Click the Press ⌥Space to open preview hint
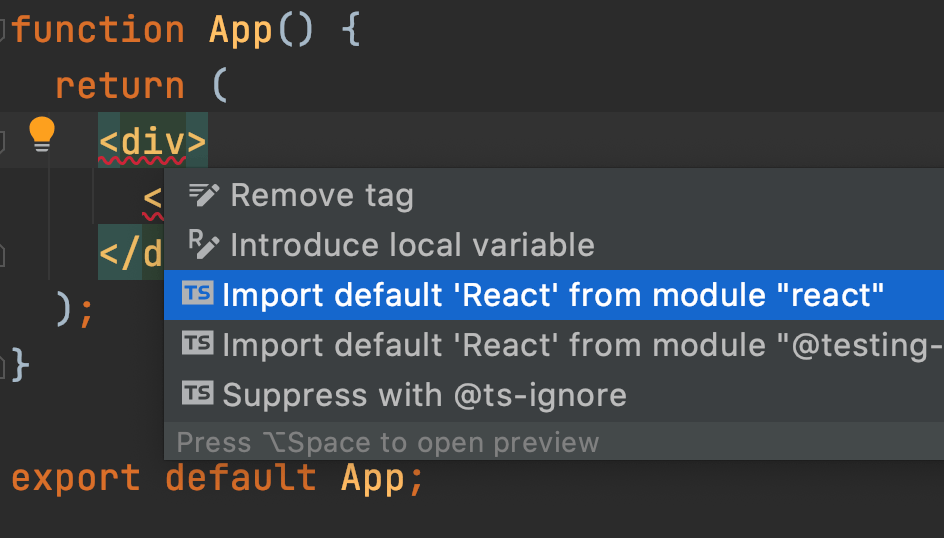The width and height of the screenshot is (944, 538). (388, 442)
